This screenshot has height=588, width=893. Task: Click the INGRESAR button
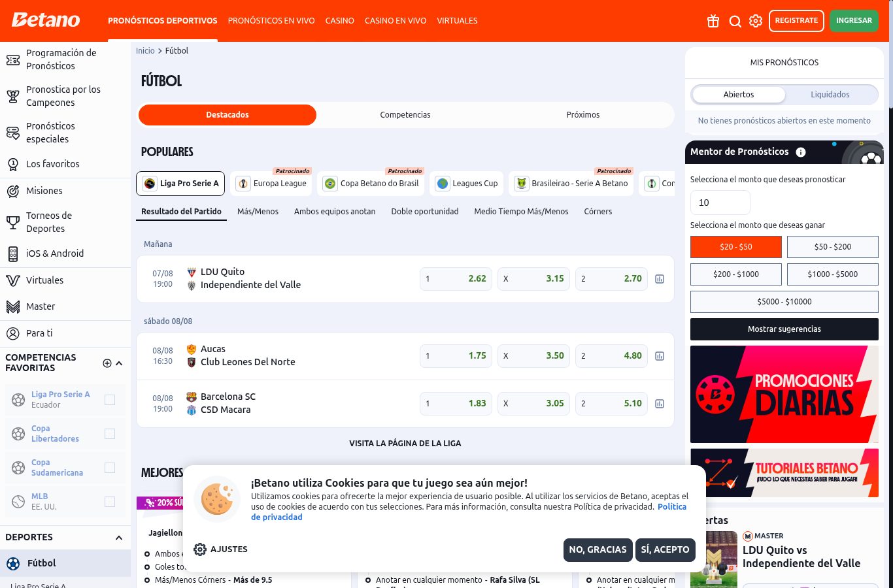(854, 21)
